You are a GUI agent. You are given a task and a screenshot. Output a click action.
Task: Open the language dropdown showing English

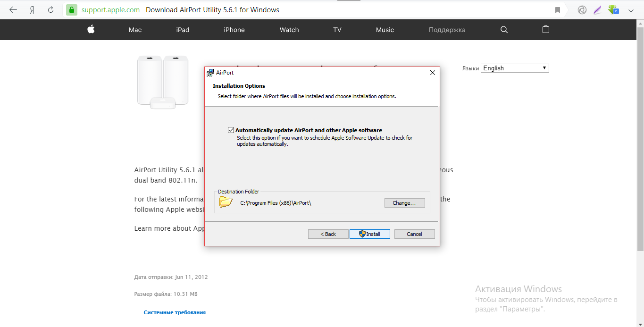point(515,68)
